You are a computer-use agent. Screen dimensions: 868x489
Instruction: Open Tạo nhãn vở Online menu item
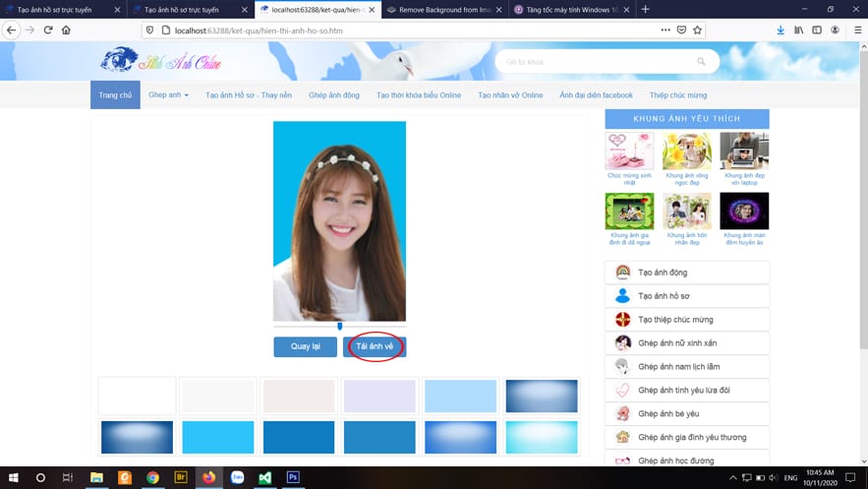(510, 94)
